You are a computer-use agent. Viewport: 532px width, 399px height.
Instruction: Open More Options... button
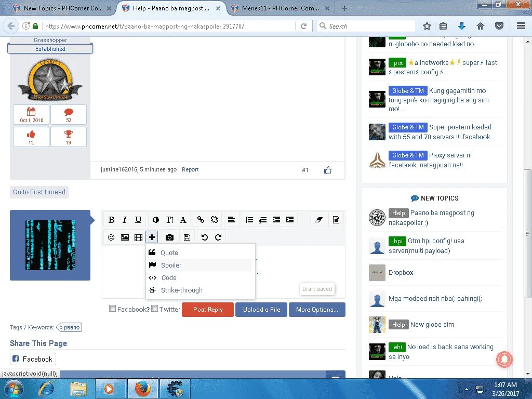(x=317, y=310)
